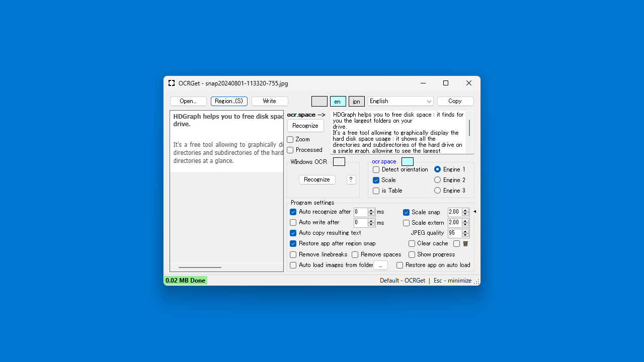Maximize the OCRGet window
Image resolution: width=644 pixels, height=362 pixels.
(445, 83)
